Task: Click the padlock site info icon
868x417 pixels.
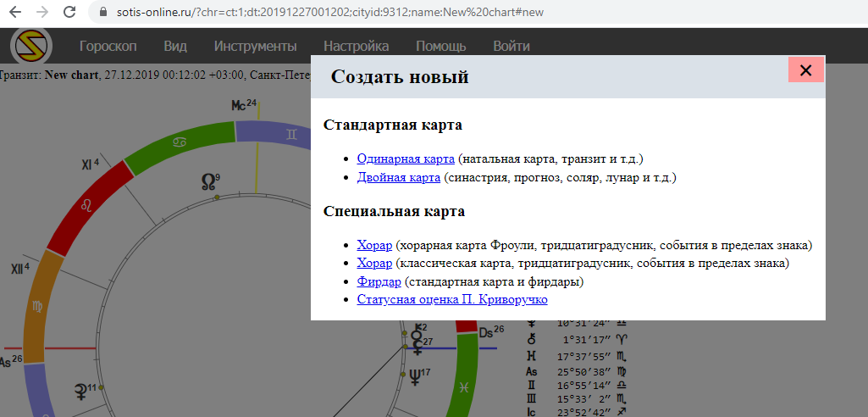Action: (102, 12)
